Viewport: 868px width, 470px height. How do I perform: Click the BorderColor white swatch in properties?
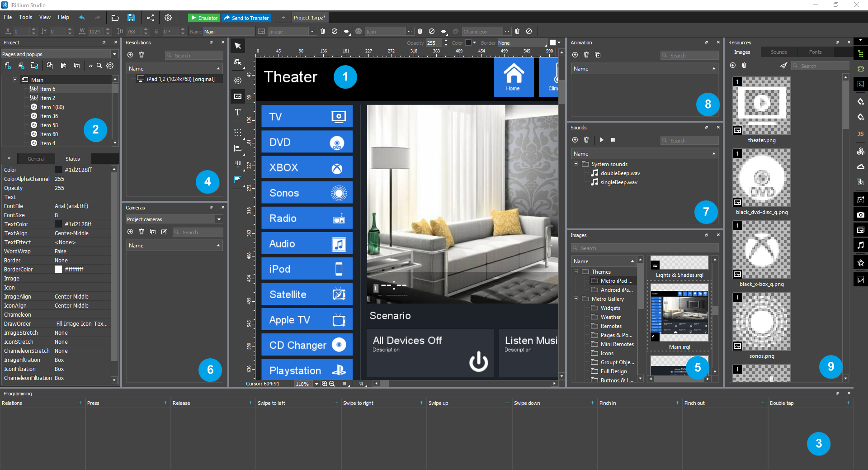tap(58, 269)
